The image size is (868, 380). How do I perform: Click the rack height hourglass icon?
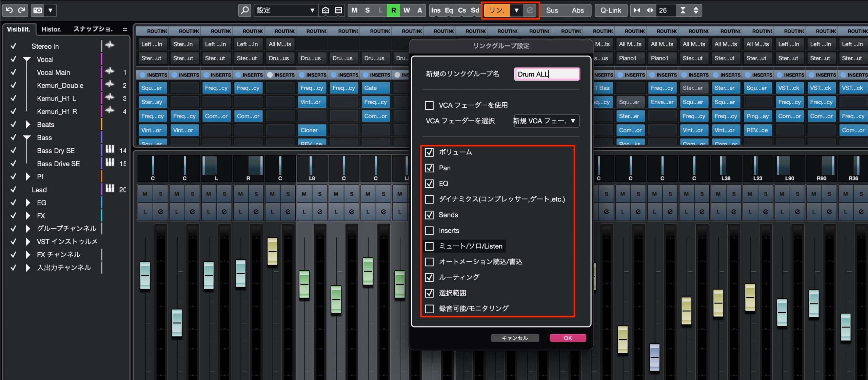pyautogui.click(x=683, y=10)
